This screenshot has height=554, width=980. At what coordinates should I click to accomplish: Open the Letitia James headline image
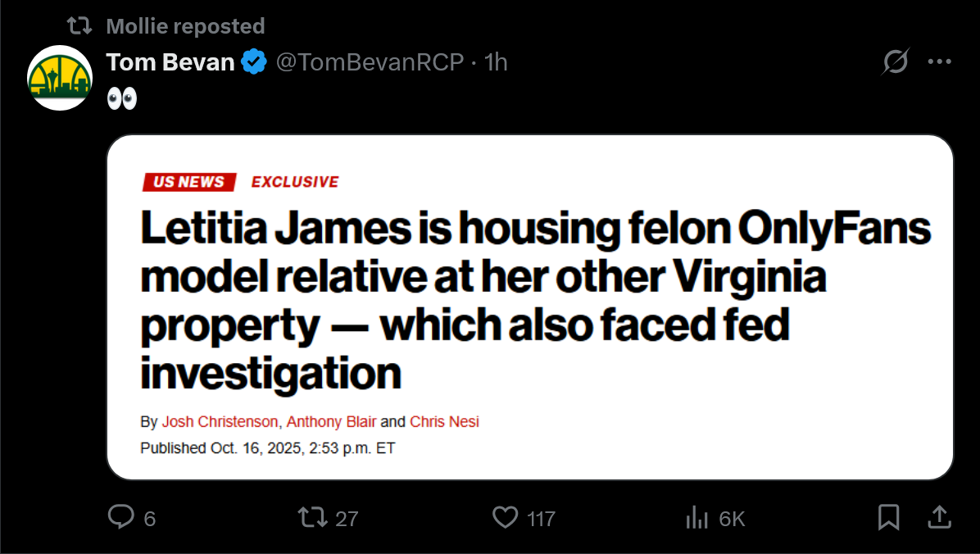click(x=530, y=307)
